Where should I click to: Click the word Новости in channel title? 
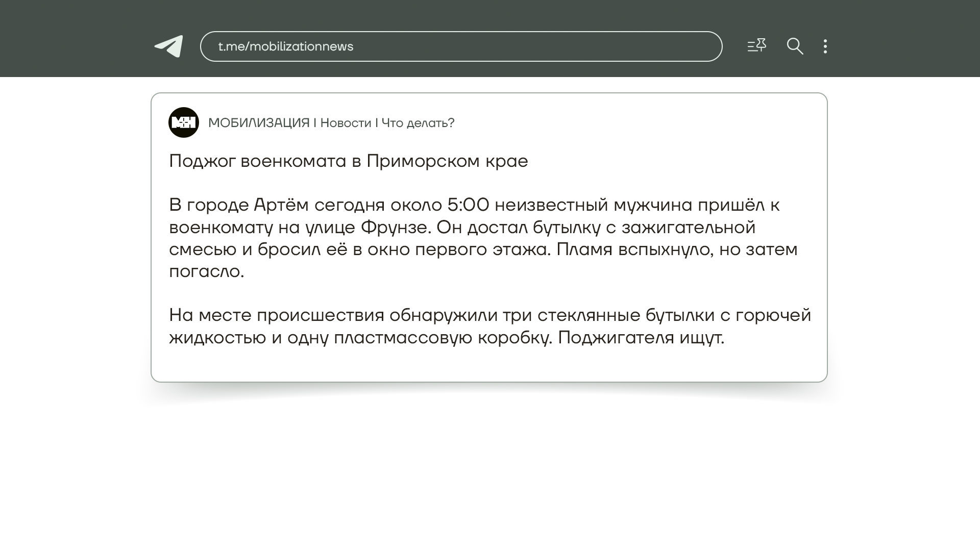click(346, 123)
